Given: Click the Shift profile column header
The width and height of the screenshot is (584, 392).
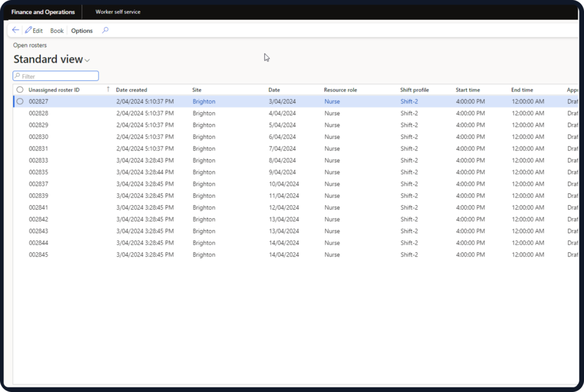Looking at the screenshot, I should click(415, 89).
